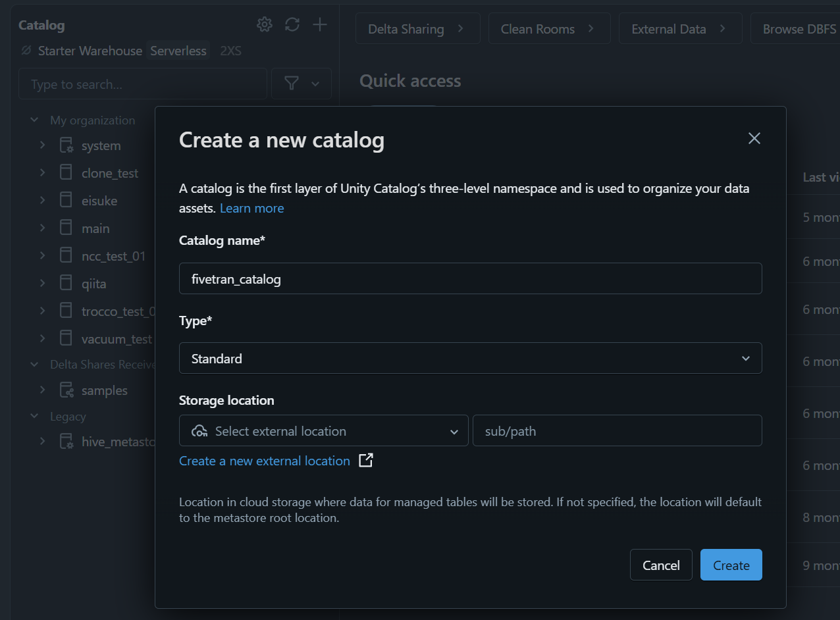Click the system catalog icon
The image size is (840, 620).
pos(66,145)
